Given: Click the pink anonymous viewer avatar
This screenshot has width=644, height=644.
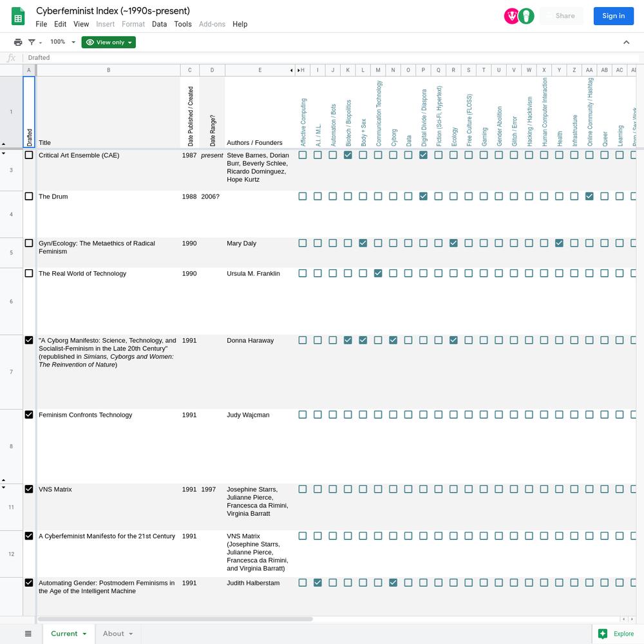Looking at the screenshot, I should (x=511, y=16).
